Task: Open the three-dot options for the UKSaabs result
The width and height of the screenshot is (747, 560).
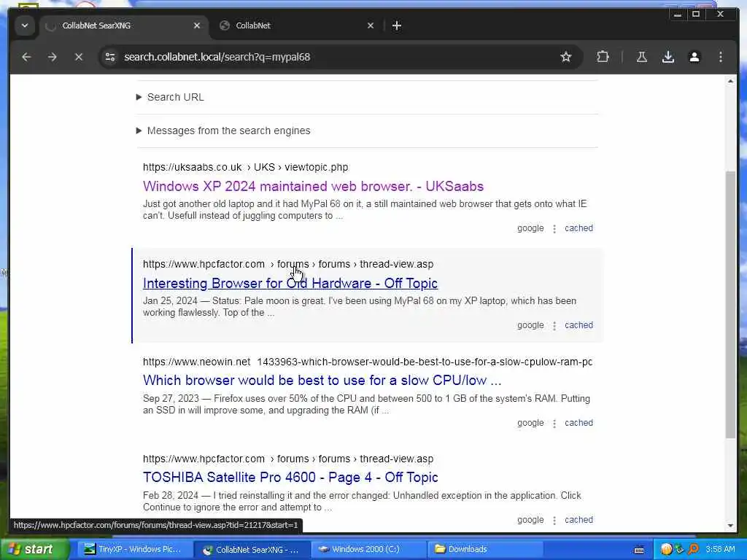Action: pos(554,229)
